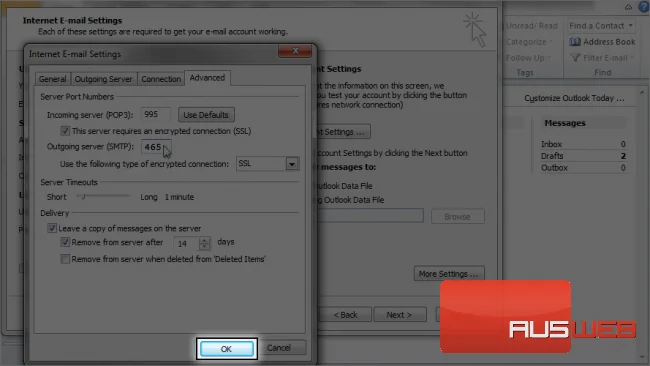Increase the days value with the spinner arrows
Image resolution: width=650 pixels, height=366 pixels.
click(x=204, y=240)
